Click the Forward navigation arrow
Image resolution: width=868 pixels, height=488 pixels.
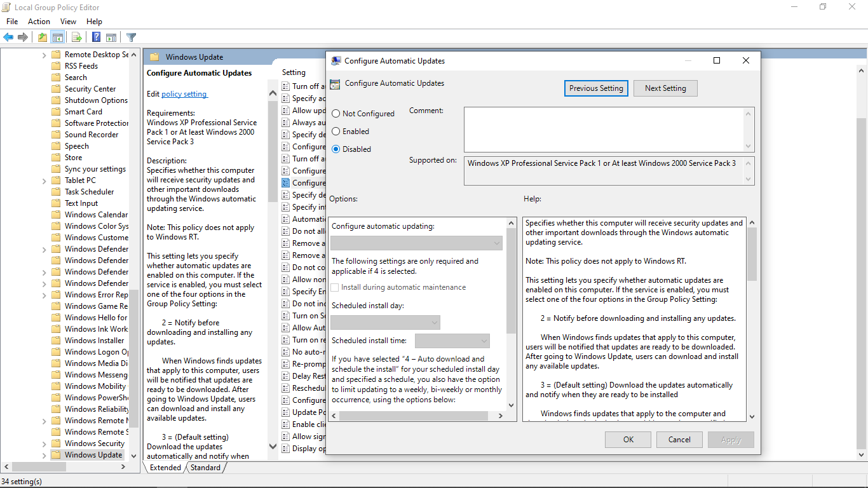pyautogui.click(x=23, y=37)
